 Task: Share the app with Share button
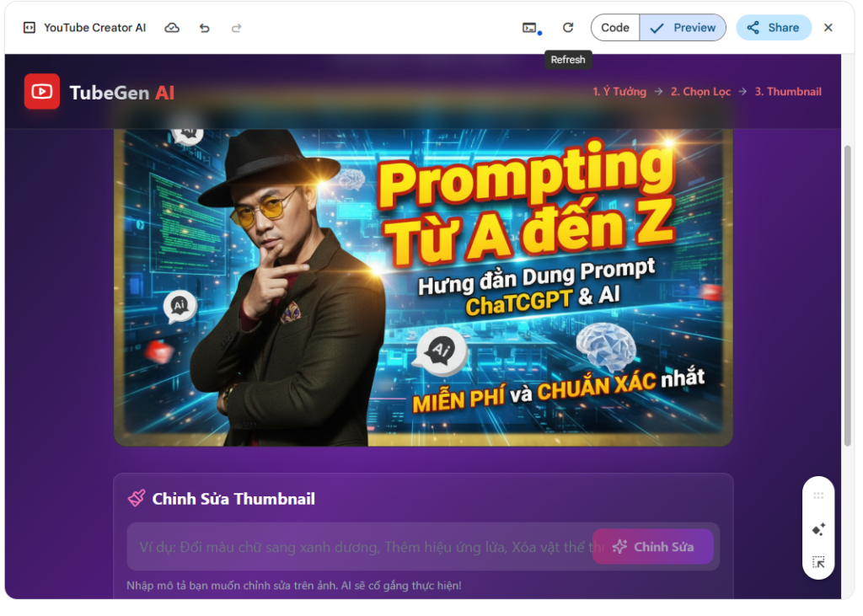(774, 28)
